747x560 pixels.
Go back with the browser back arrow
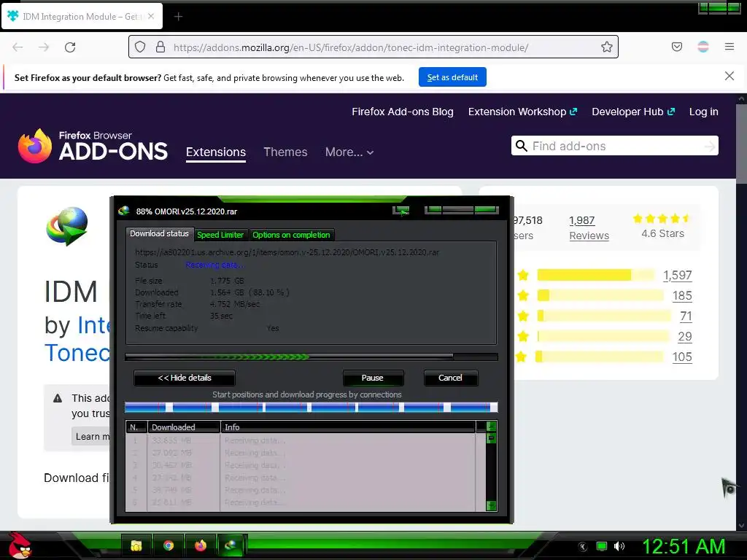(x=18, y=47)
